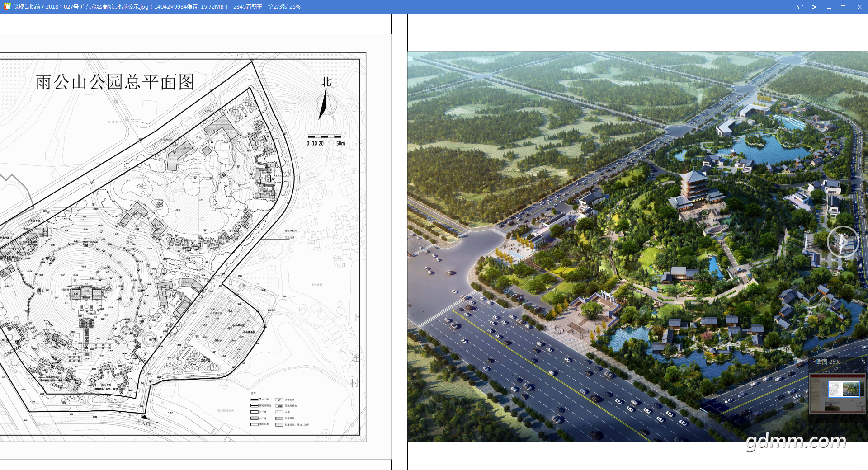
Task: Click the 2345看图王 app icon in title bar
Action: coord(7,7)
